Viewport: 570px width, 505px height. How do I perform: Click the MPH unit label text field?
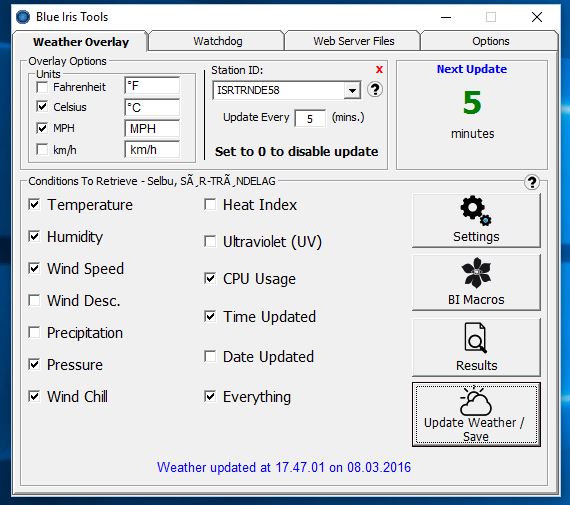152,129
